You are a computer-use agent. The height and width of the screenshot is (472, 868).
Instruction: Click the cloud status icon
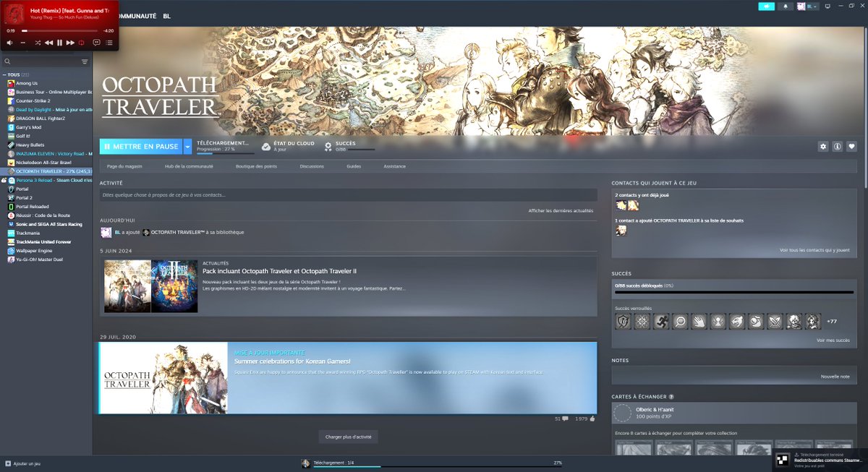coord(266,147)
